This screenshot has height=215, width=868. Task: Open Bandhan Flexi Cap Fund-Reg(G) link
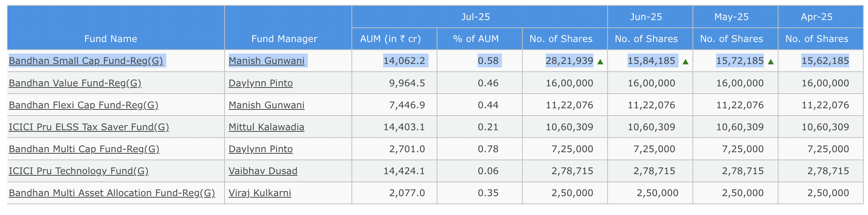pos(83,105)
